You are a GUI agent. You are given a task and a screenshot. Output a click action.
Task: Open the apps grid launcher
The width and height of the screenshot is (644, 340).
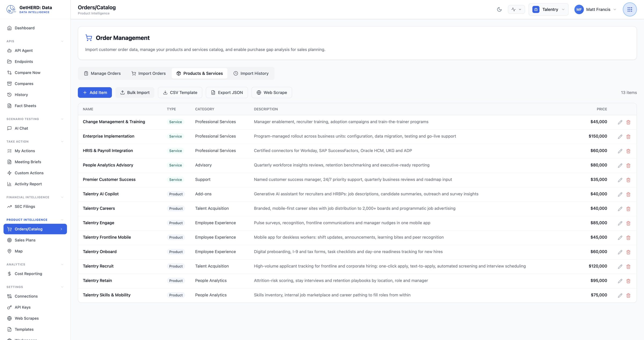pos(630,9)
